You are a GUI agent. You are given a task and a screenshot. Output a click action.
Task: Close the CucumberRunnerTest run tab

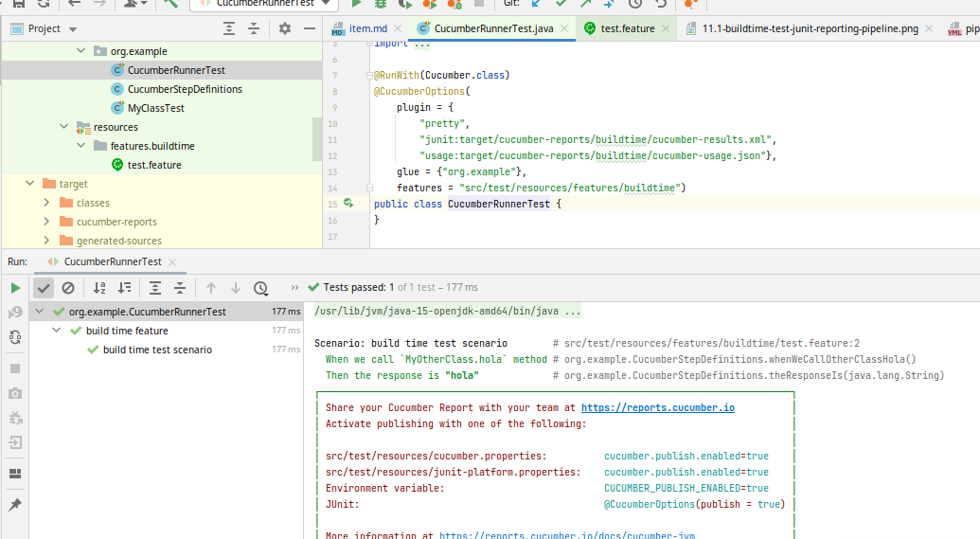tap(170, 262)
